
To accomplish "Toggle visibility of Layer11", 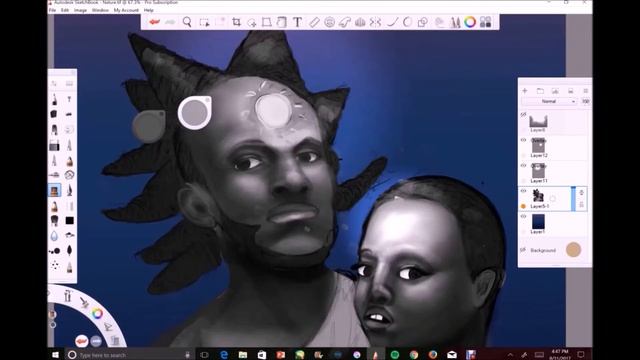I will 524,166.
